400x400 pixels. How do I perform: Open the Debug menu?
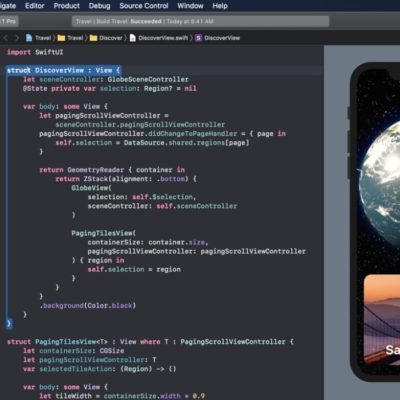(99, 6)
